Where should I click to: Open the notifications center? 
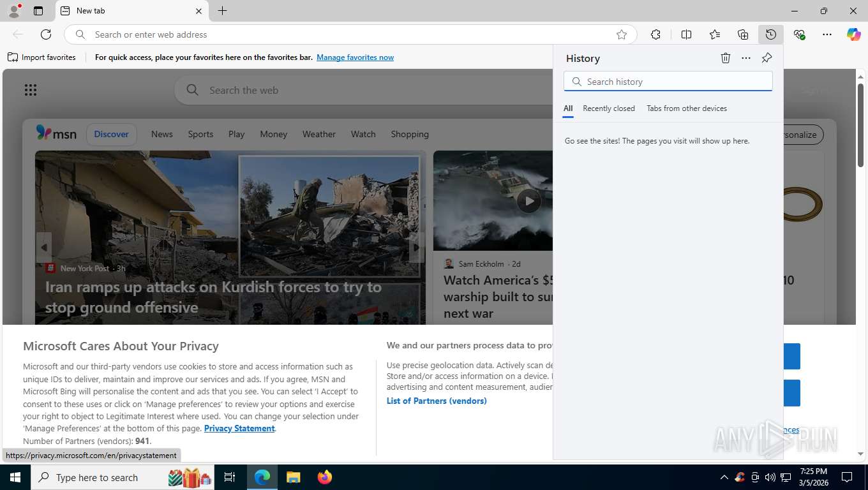coord(847,477)
